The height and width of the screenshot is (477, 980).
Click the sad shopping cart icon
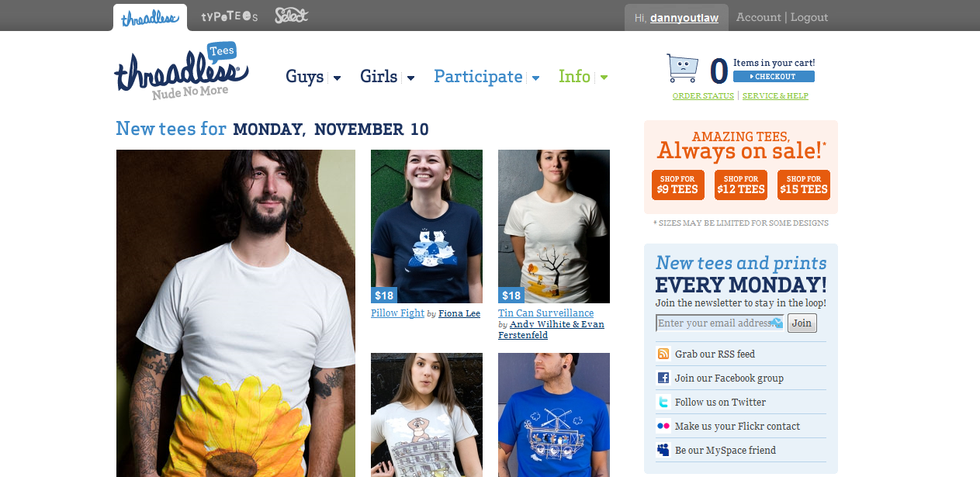point(682,68)
